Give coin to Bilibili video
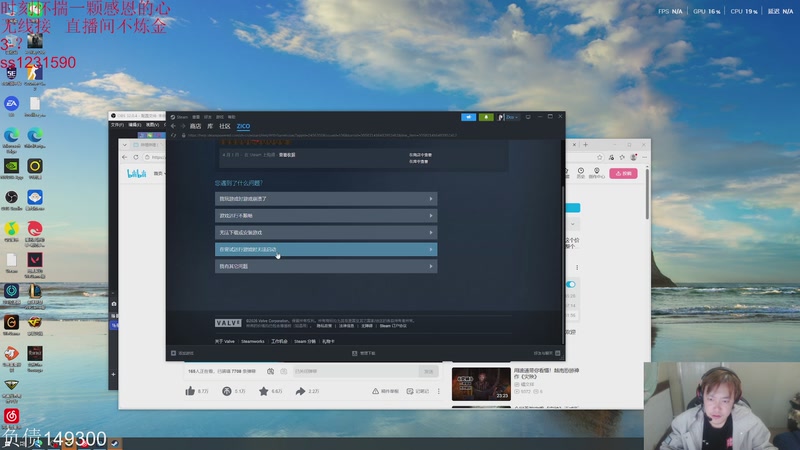Image resolution: width=800 pixels, height=450 pixels. pyautogui.click(x=227, y=391)
